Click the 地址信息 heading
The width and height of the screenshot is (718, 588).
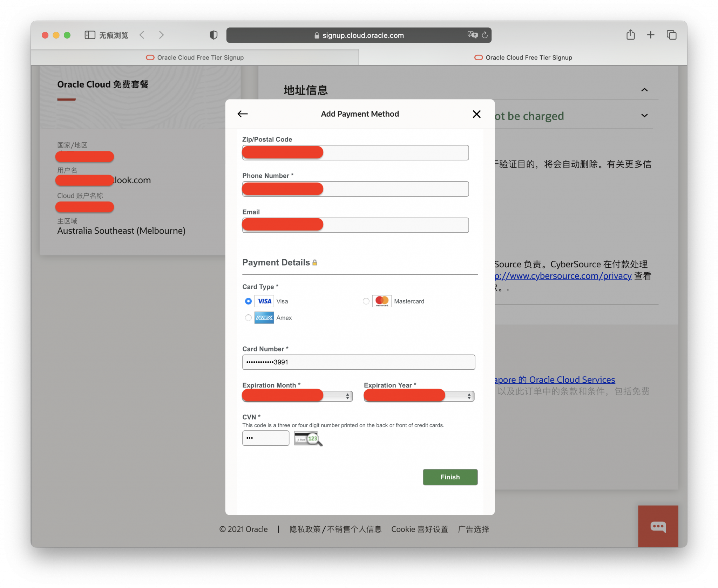[306, 90]
